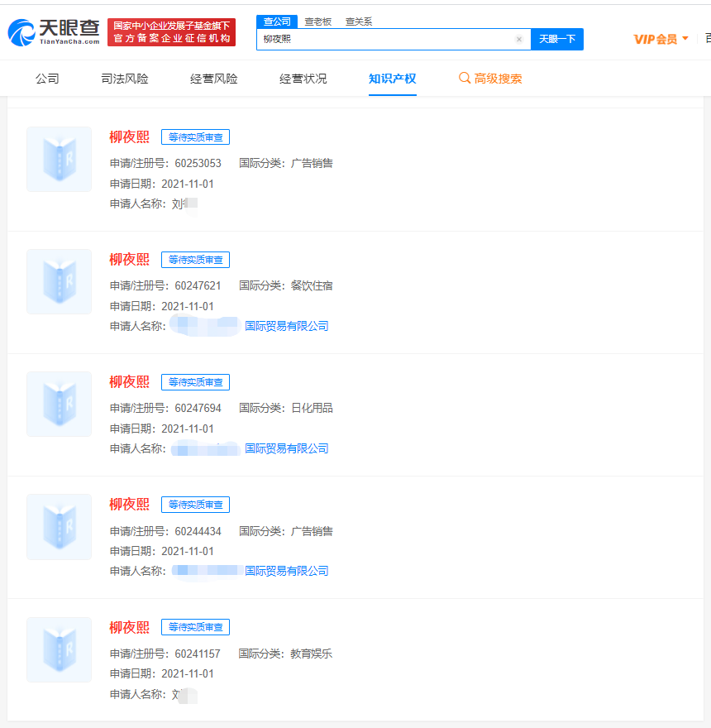Viewport: 711px width, 728px height.
Task: Open 柳夜熙 trademark title for 60244434
Action: [x=130, y=504]
